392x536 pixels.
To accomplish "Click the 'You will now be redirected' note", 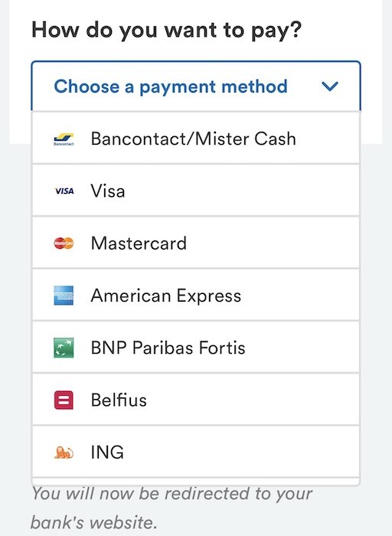I will [171, 494].
